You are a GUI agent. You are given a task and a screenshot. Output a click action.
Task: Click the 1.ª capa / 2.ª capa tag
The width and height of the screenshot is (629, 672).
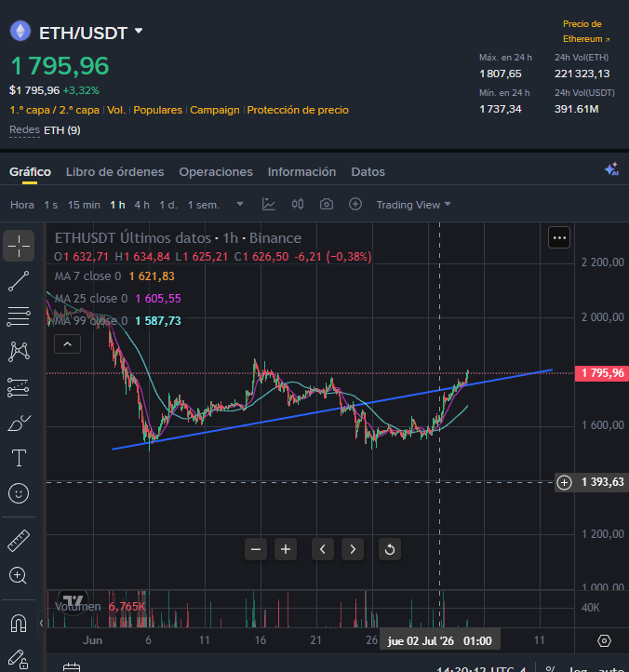point(54,110)
